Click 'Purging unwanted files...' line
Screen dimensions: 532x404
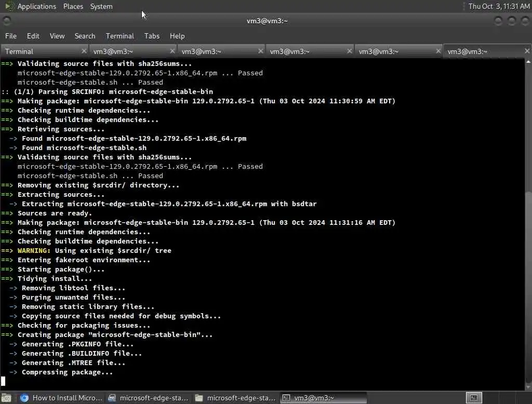[73, 298]
